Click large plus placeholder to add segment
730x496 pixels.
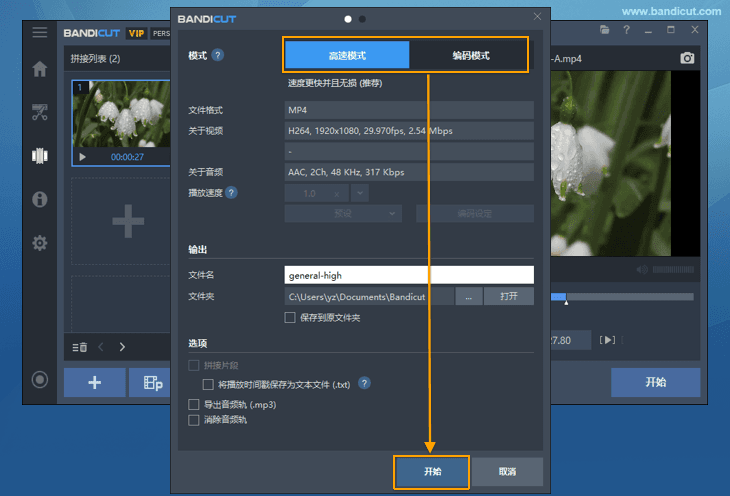128,221
